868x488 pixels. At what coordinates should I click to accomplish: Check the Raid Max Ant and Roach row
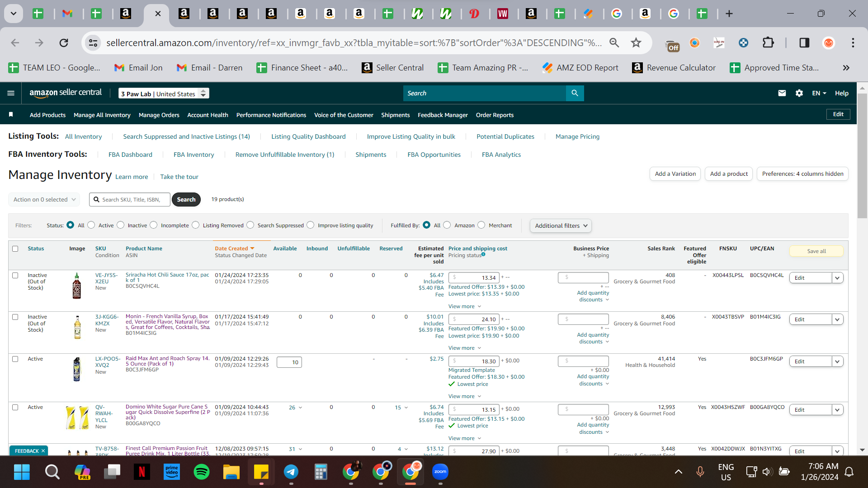15,359
